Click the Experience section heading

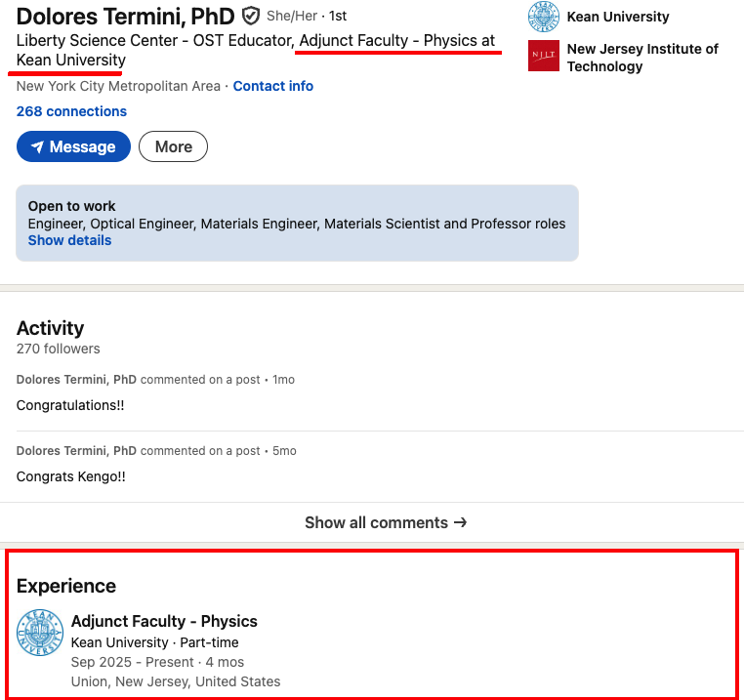point(66,586)
